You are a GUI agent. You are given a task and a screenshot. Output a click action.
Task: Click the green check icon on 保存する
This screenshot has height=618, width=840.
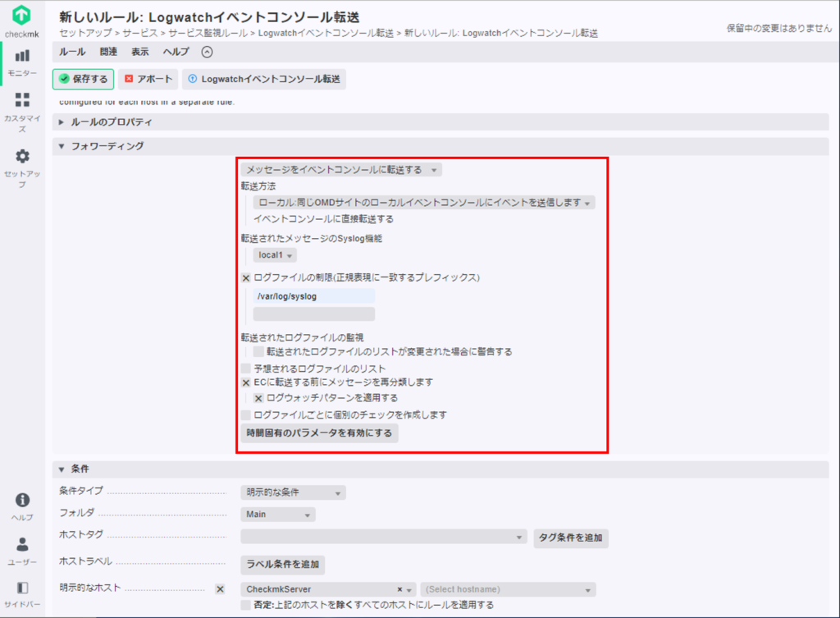(64, 79)
